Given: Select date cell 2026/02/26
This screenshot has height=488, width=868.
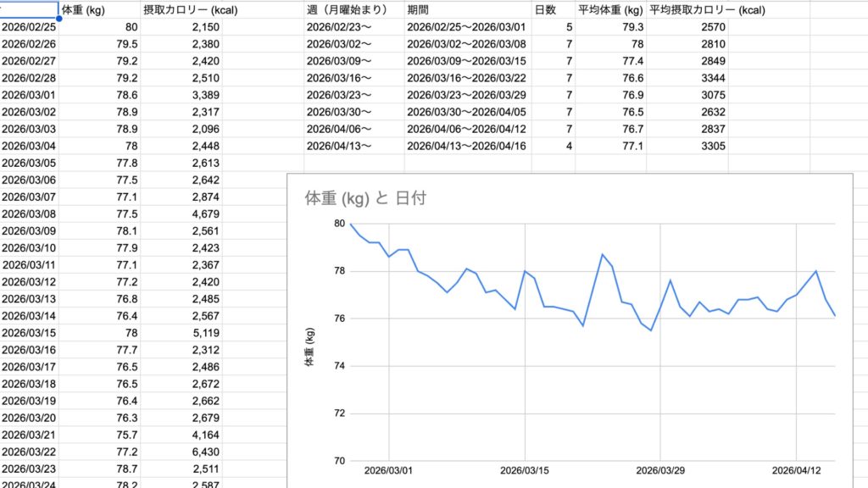Looking at the screenshot, I should 29,44.
